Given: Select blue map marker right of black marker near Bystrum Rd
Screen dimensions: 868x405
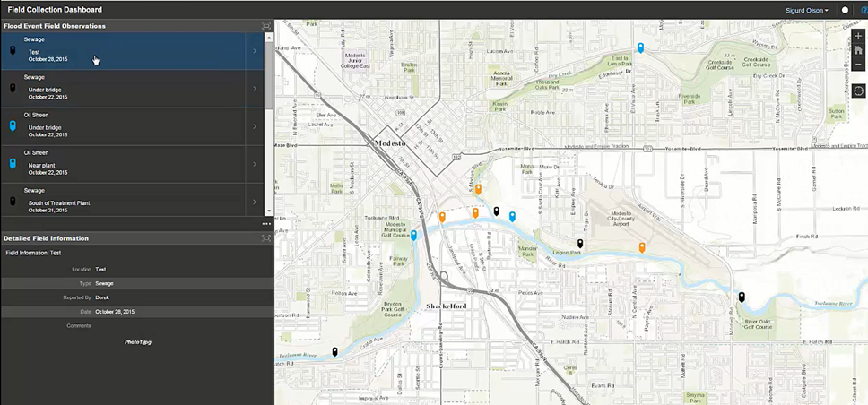Looking at the screenshot, I should [512, 216].
